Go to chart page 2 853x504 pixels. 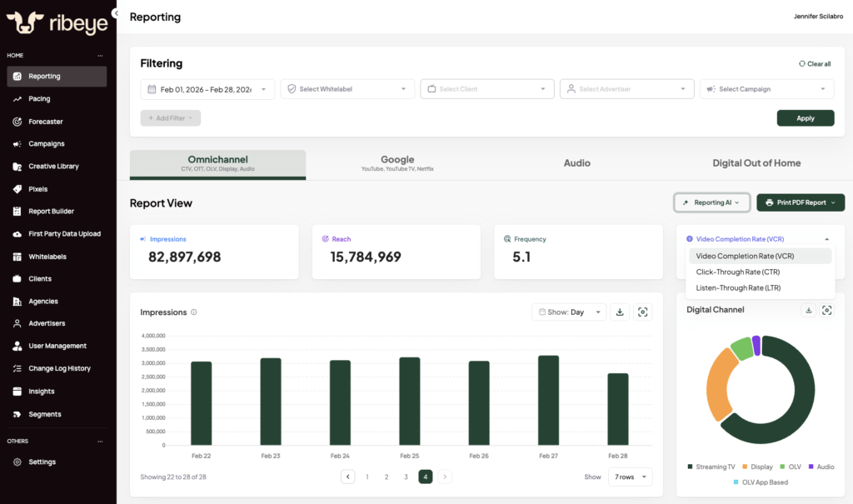click(x=387, y=477)
